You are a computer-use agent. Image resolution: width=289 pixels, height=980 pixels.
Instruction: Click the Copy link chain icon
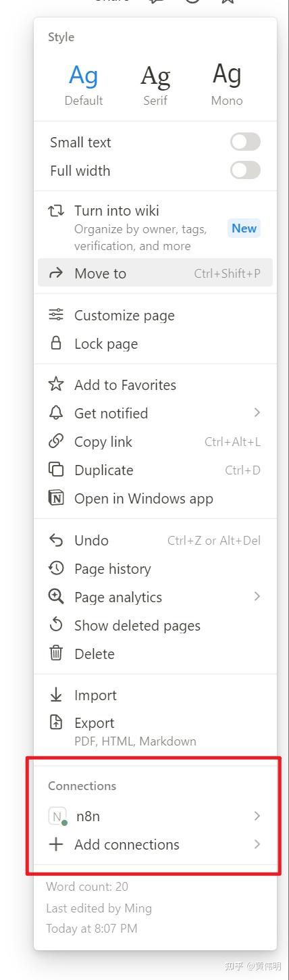(56, 441)
